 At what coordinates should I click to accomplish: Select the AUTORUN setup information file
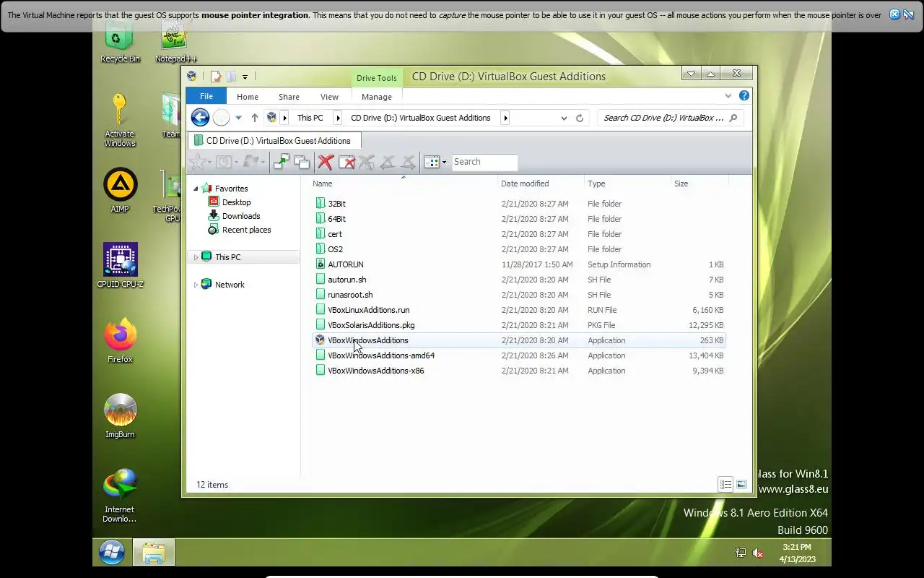[x=518, y=264]
